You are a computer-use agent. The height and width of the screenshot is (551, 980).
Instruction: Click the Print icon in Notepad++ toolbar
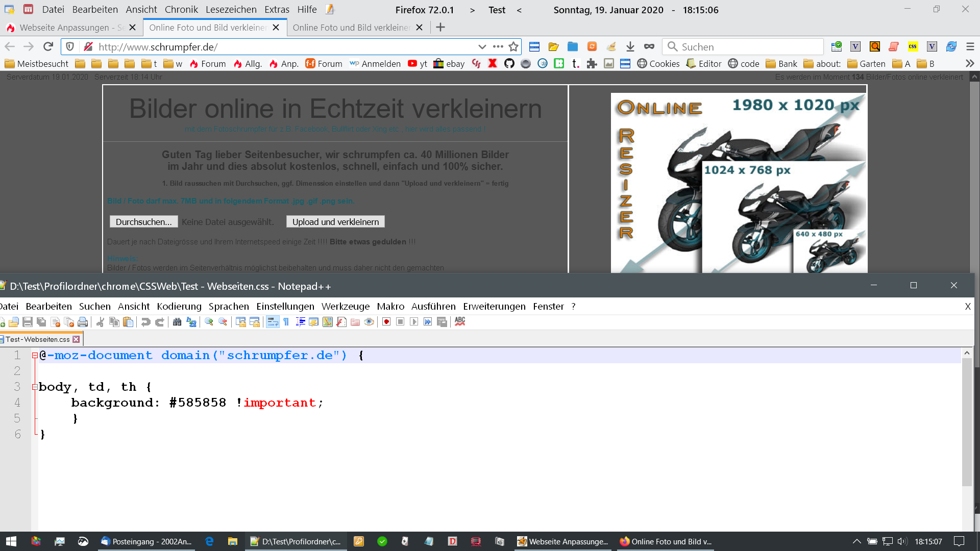[x=83, y=322]
